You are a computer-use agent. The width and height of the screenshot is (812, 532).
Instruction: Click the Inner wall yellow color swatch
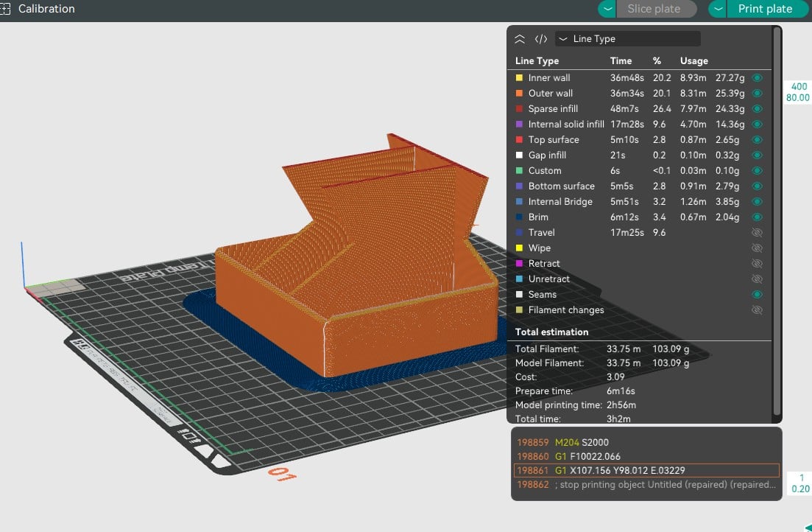pyautogui.click(x=519, y=78)
